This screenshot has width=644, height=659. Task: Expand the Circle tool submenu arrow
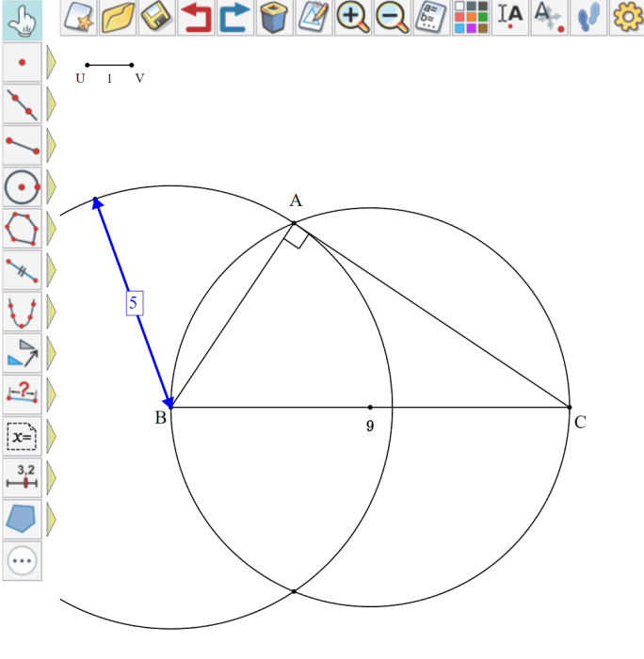52,187
